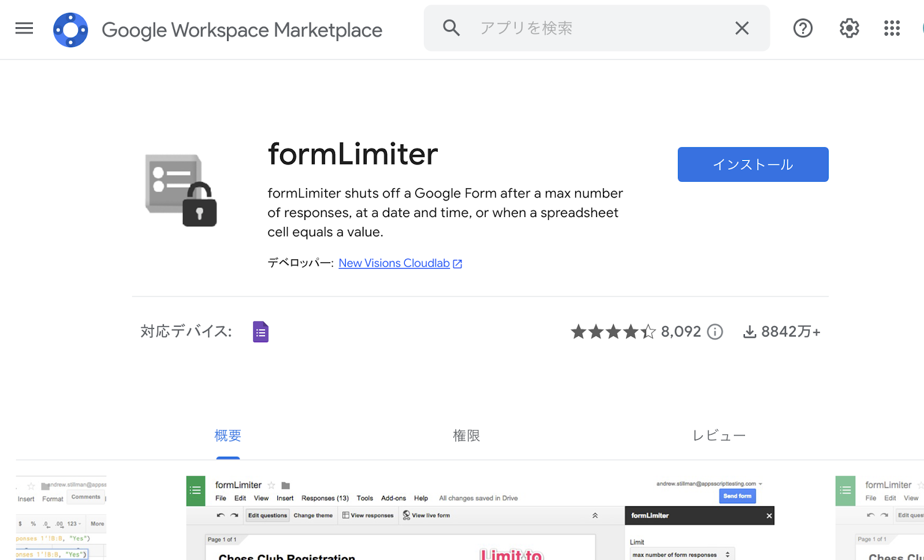924x560 pixels.
Task: Click the formLimiter lock app icon
Action: [x=181, y=191]
